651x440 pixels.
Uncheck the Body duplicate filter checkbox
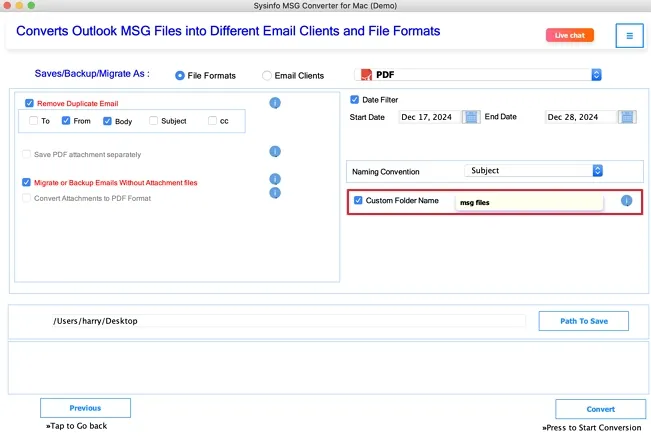[107, 121]
